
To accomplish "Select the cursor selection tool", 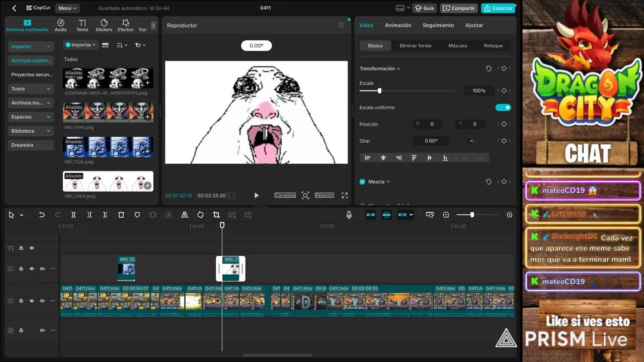I will click(12, 215).
